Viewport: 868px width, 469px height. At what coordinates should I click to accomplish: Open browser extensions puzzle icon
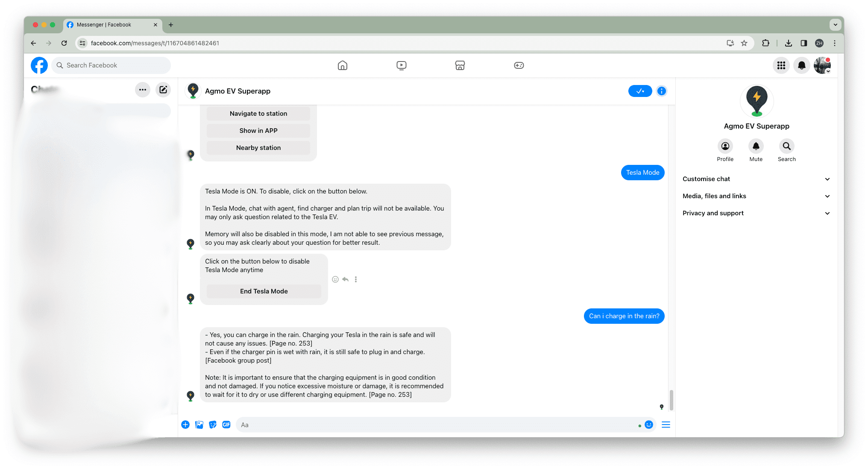click(x=765, y=43)
